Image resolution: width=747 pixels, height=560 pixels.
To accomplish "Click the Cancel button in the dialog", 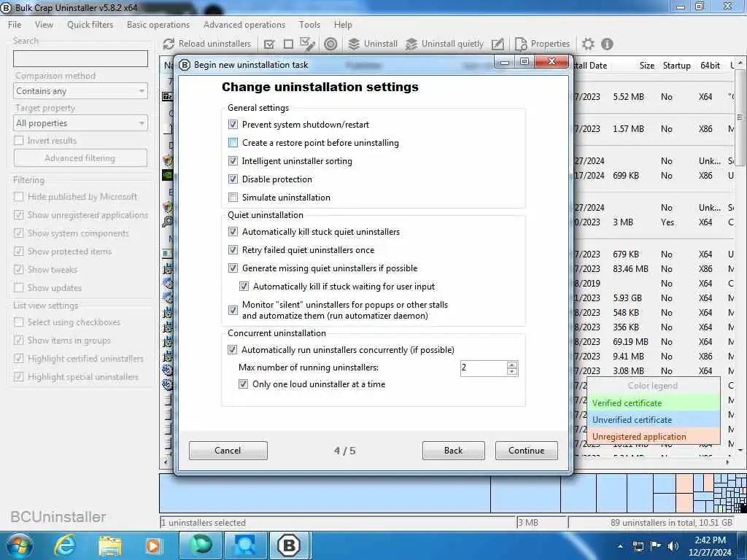I will coord(228,451).
